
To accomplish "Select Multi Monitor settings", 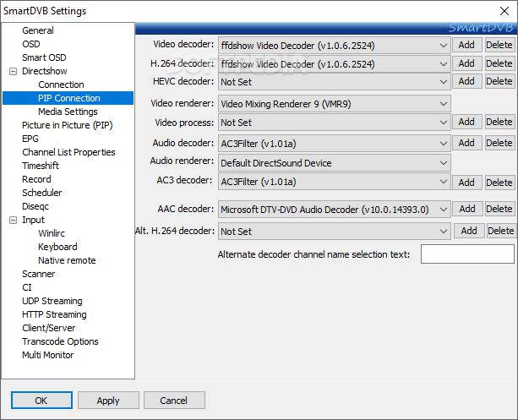I will [47, 356].
